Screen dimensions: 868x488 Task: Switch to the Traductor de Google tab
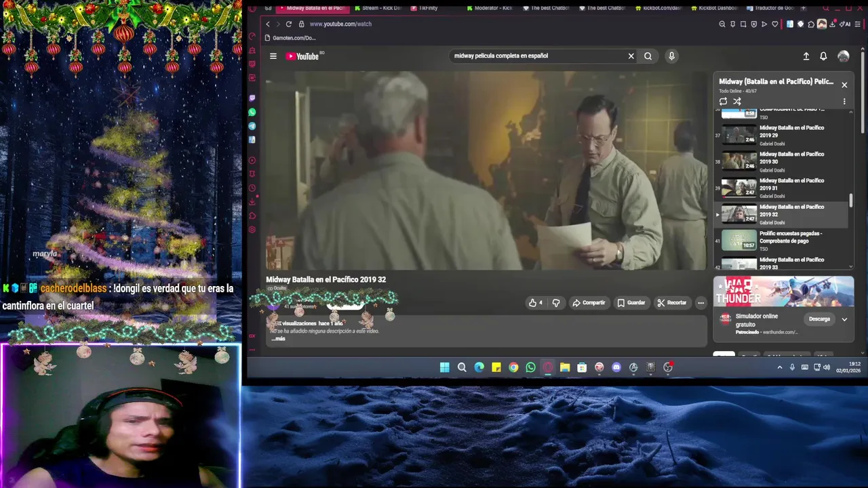772,8
